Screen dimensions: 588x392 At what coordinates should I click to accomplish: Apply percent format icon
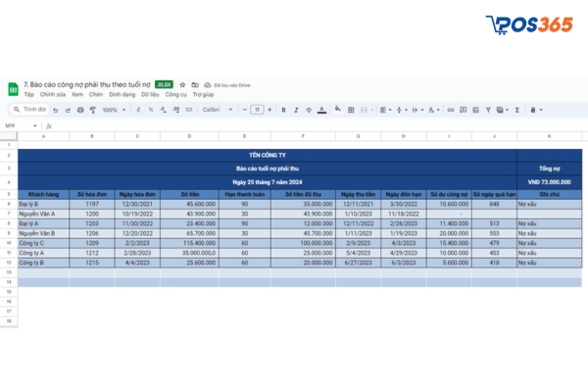pyautogui.click(x=151, y=110)
